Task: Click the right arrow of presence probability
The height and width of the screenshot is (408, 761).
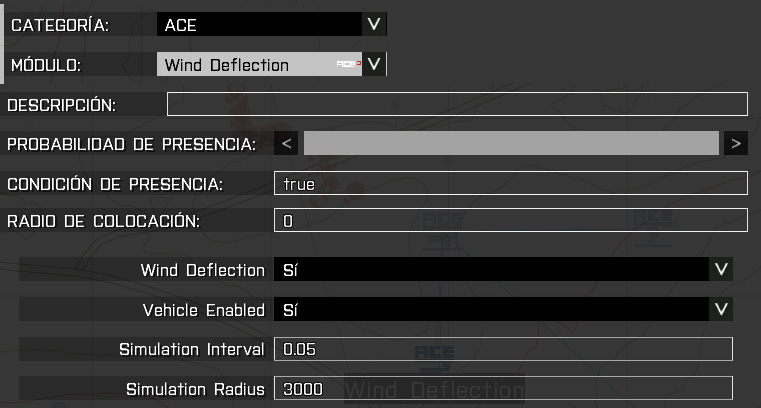Action: [x=736, y=144]
